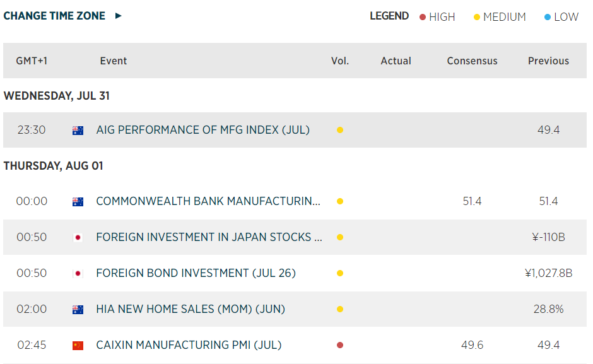Click the 23:30 time cell

(32, 130)
